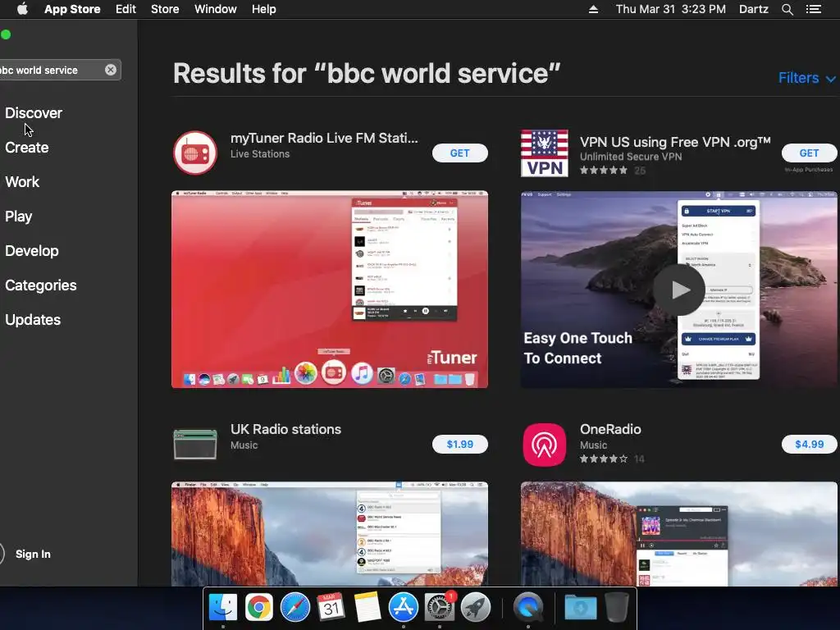The width and height of the screenshot is (840, 630).
Task: Select Create in the sidebar
Action: pyautogui.click(x=27, y=148)
